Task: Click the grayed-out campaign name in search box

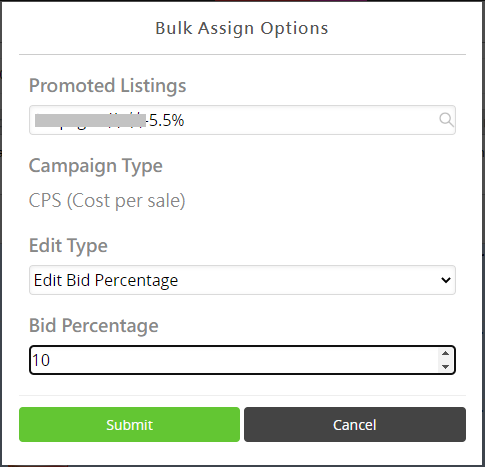Action: (90, 120)
